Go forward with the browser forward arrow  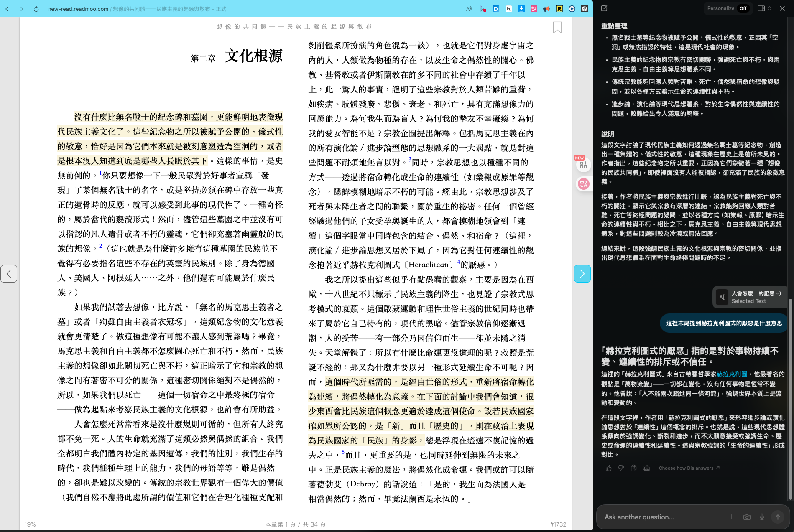click(x=22, y=9)
